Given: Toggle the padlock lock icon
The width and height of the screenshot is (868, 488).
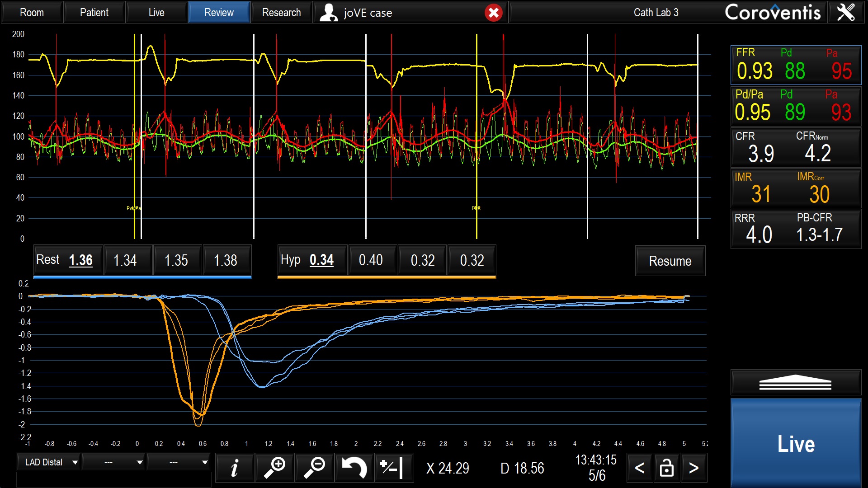Looking at the screenshot, I should coord(666,468).
